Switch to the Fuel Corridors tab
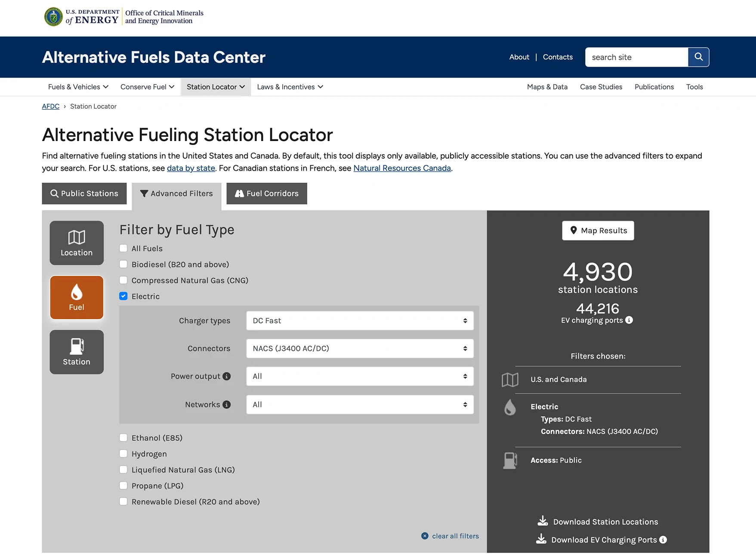 coord(267,193)
